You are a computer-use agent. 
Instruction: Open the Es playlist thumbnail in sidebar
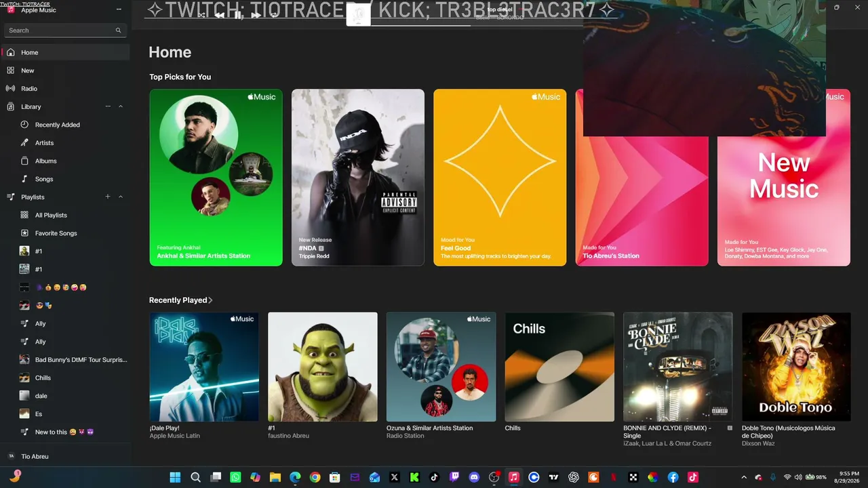(x=24, y=413)
